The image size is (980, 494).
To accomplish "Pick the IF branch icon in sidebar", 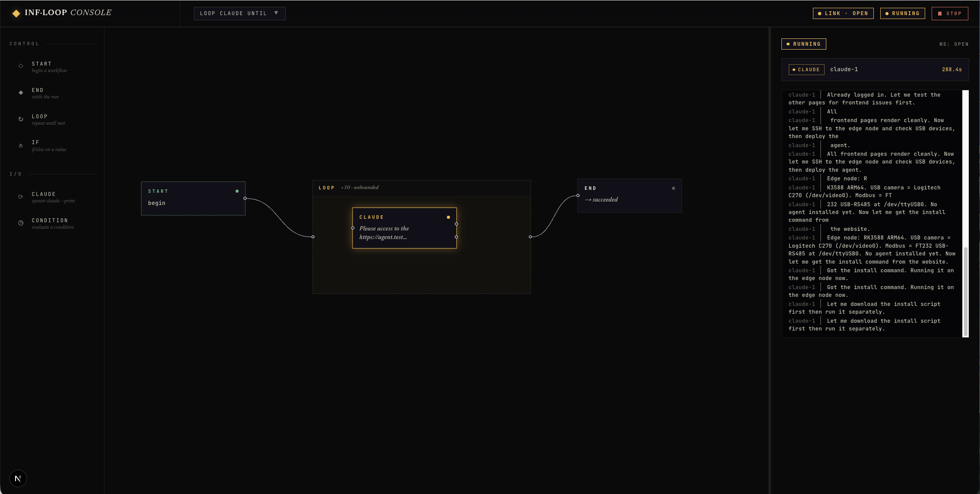I will pos(21,145).
